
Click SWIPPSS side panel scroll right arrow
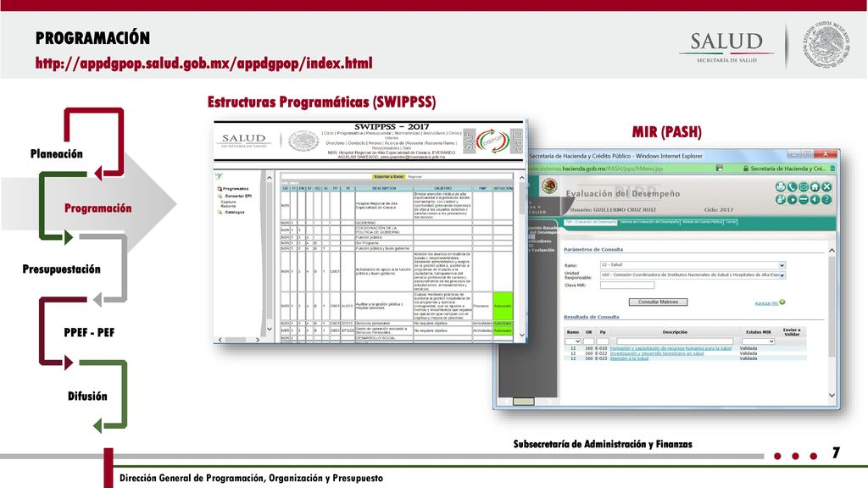click(x=257, y=340)
